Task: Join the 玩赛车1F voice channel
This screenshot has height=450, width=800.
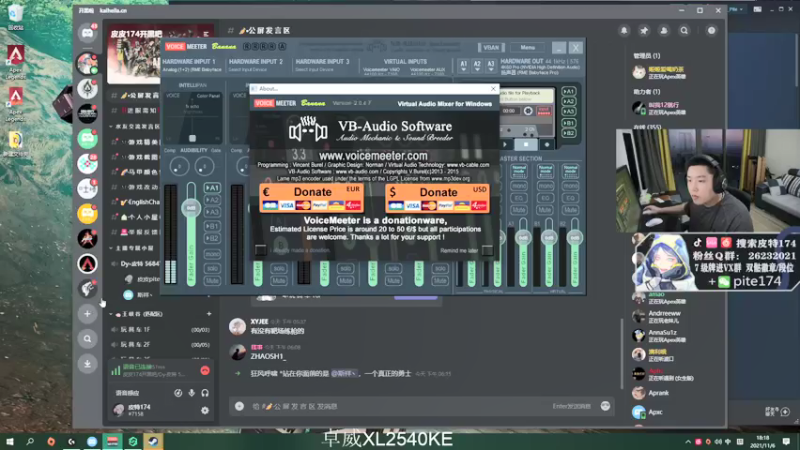Action: tap(160, 330)
